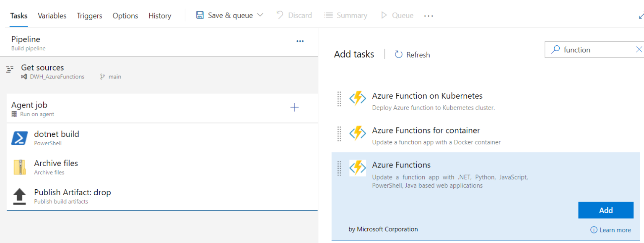Clear the function search with the X
644x243 pixels.
(639, 49)
